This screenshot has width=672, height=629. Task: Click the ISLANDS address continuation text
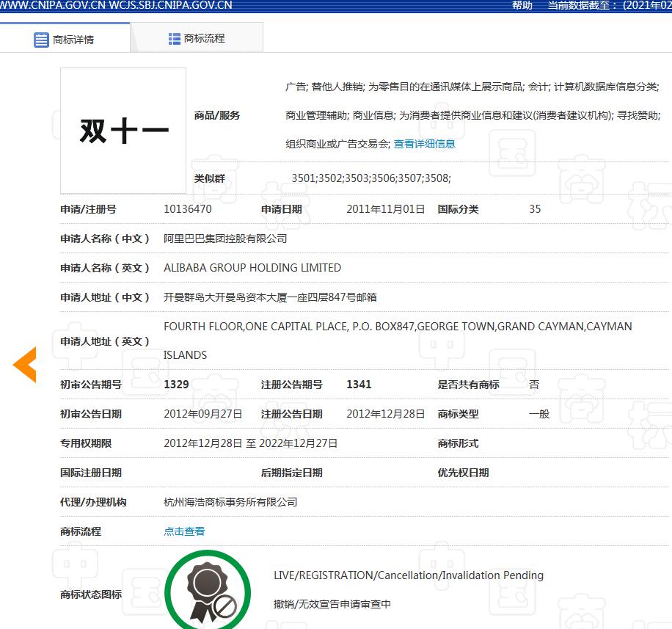click(x=185, y=355)
